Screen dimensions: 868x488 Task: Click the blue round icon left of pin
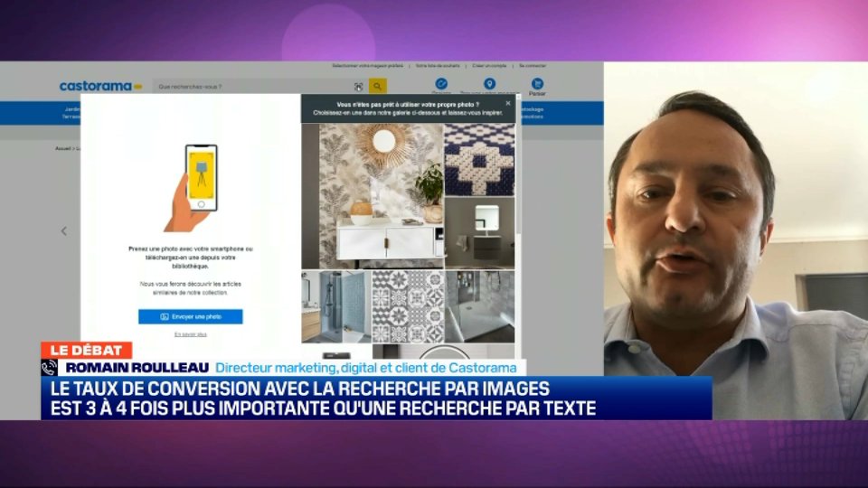pyautogui.click(x=441, y=83)
